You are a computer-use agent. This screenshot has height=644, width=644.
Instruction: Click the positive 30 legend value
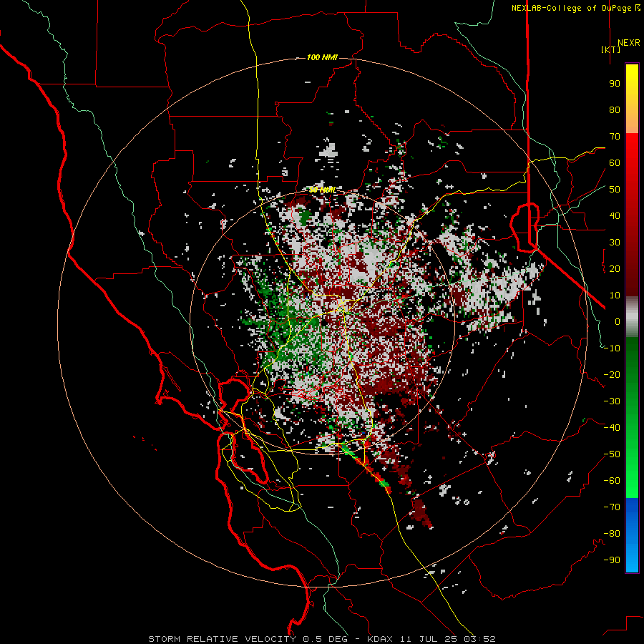(615, 243)
